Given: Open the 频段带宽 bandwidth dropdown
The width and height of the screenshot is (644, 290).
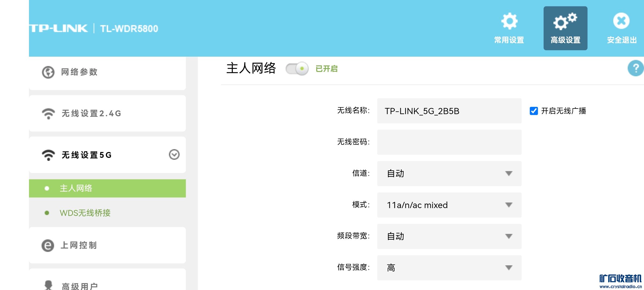Looking at the screenshot, I should point(449,236).
